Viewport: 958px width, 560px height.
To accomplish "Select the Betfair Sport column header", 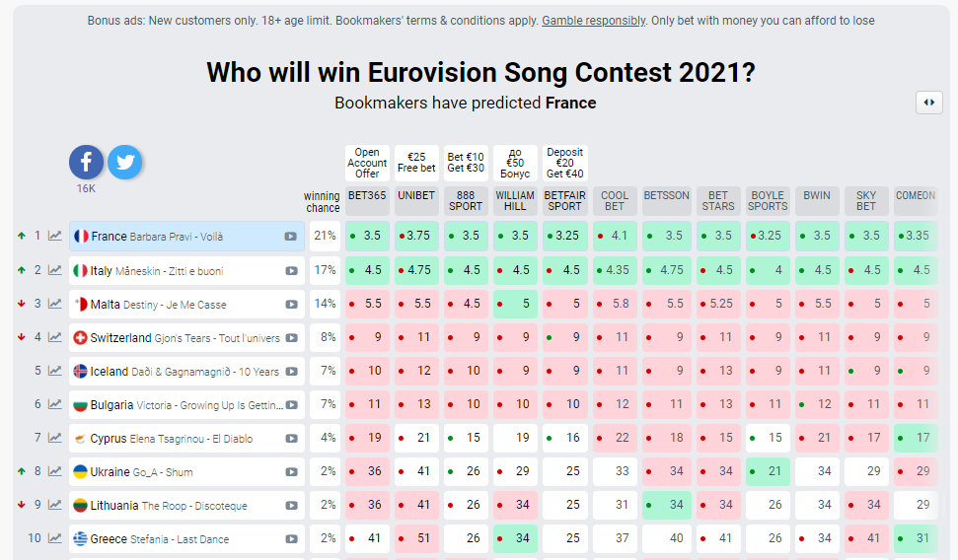I will pyautogui.click(x=564, y=201).
